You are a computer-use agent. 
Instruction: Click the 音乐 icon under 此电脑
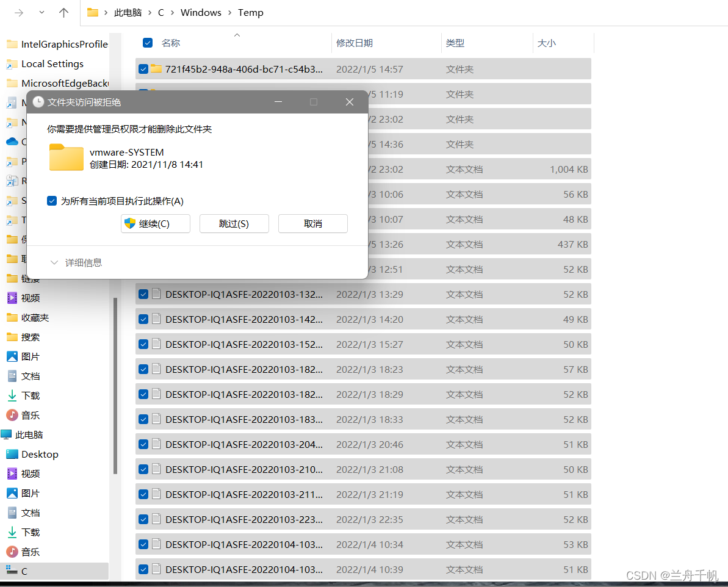12,552
